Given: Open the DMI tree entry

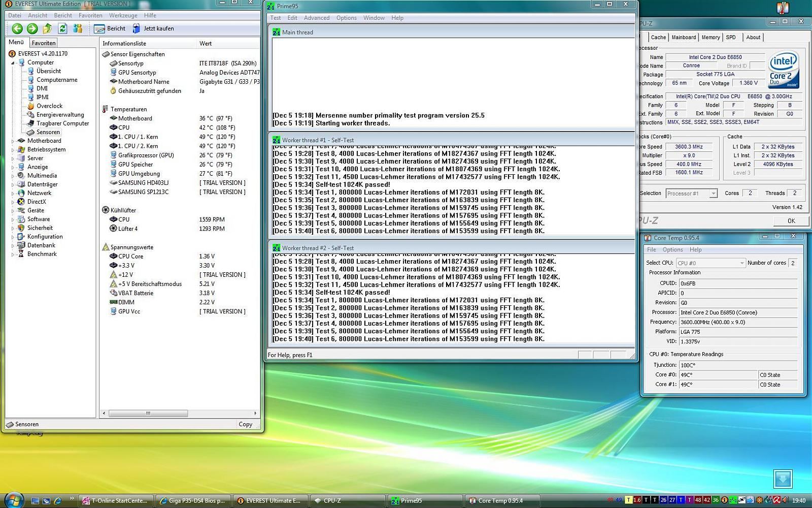Looking at the screenshot, I should click(x=42, y=88).
